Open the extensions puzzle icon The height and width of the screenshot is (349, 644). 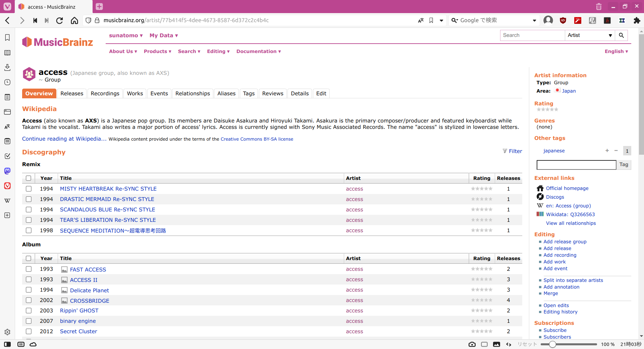pyautogui.click(x=637, y=20)
